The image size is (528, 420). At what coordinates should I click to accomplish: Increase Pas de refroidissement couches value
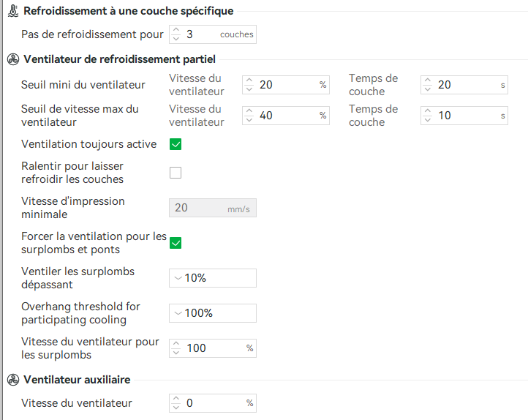tap(176, 31)
